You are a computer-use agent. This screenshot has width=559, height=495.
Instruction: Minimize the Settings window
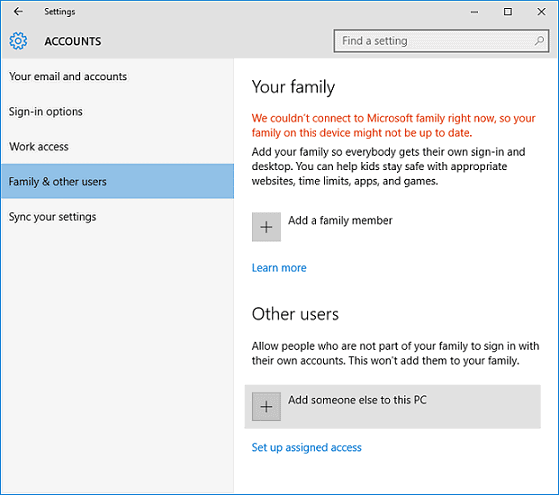[474, 12]
